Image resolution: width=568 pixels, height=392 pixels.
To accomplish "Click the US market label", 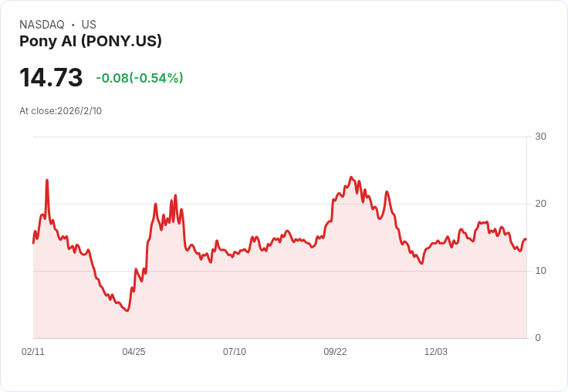I will coord(89,25).
